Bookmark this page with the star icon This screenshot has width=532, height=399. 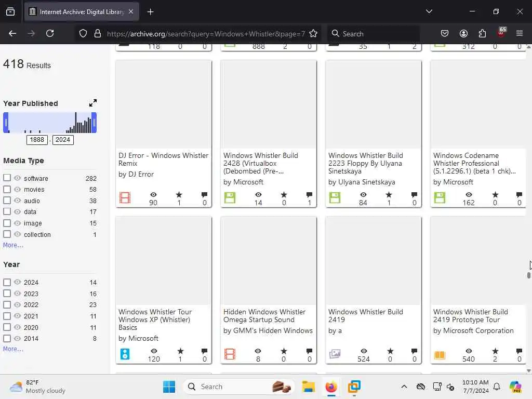[x=313, y=33]
